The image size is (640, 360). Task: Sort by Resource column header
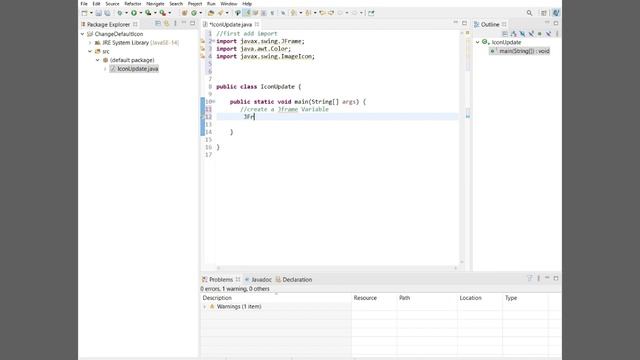pos(374,298)
